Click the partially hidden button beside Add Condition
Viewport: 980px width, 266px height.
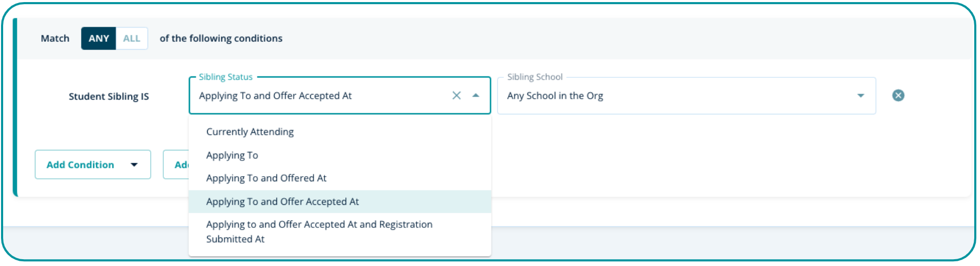pyautogui.click(x=176, y=165)
